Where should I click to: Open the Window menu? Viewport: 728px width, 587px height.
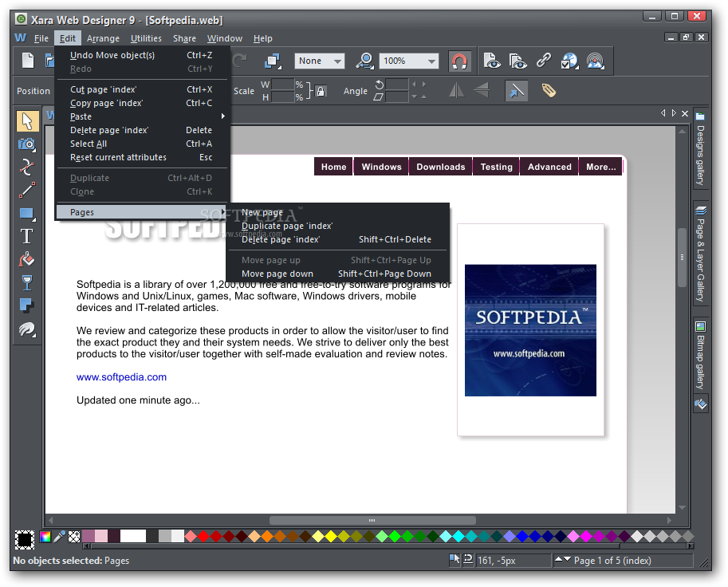click(225, 38)
